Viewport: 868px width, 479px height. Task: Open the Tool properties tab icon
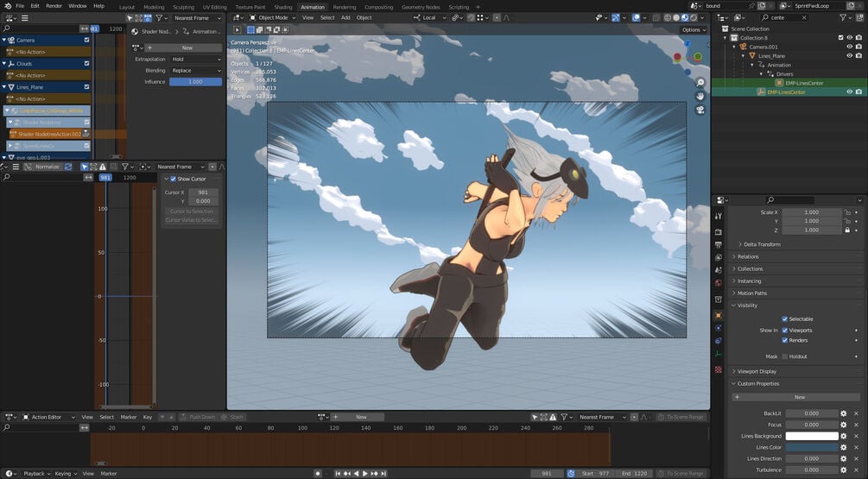coord(719,217)
